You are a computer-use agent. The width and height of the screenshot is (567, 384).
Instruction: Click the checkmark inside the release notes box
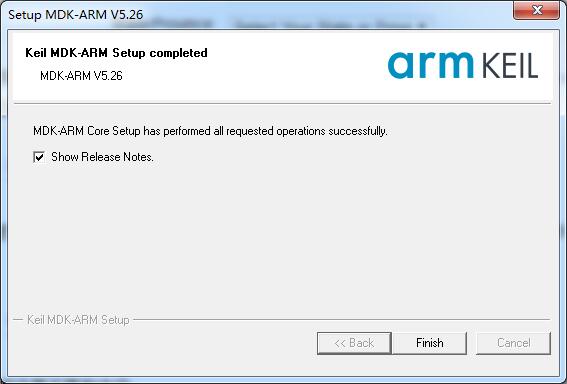[39, 157]
